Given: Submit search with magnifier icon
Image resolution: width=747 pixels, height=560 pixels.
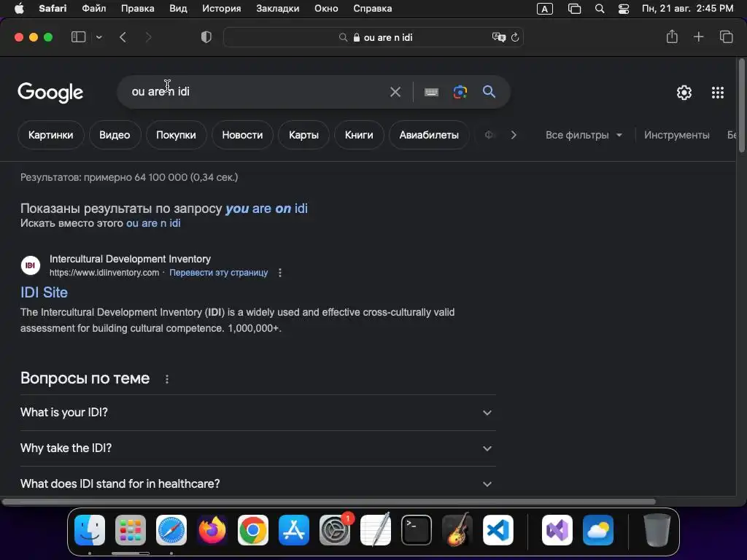Looking at the screenshot, I should [x=489, y=91].
